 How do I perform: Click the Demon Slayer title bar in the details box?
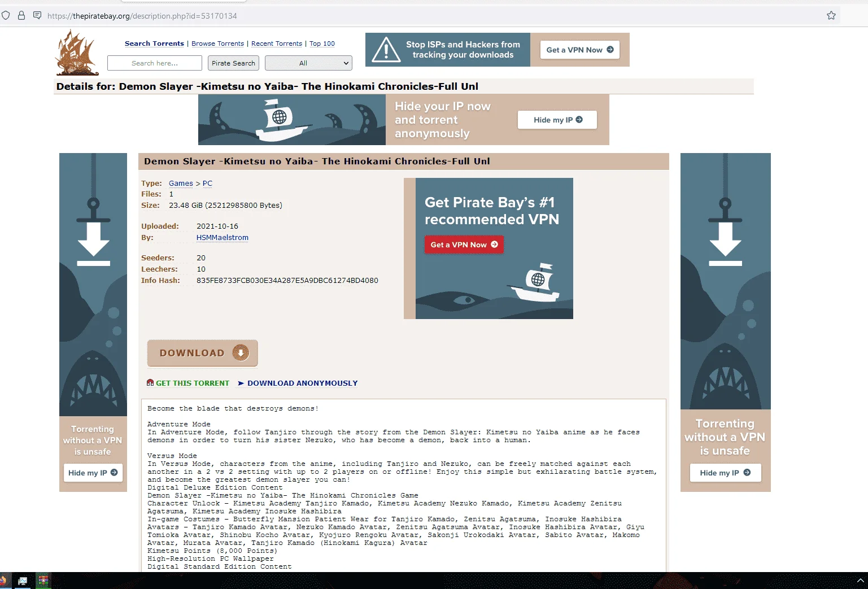pos(404,162)
